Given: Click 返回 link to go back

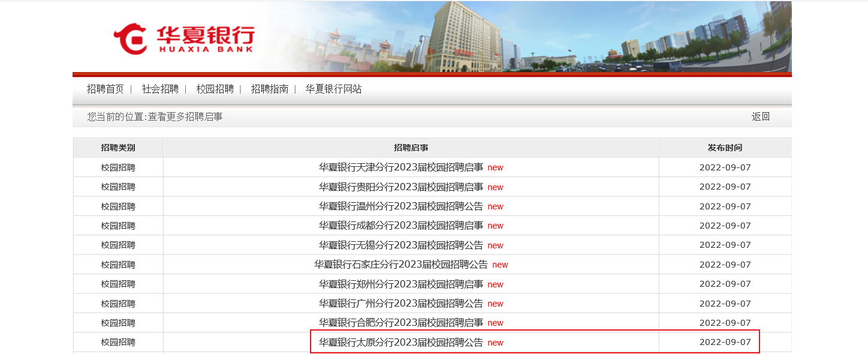Looking at the screenshot, I should click(x=760, y=117).
